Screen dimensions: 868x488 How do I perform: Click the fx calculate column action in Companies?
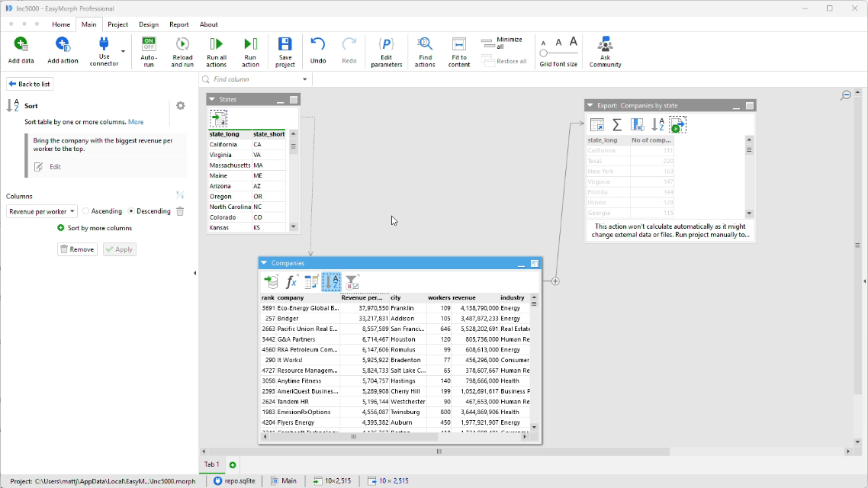pyautogui.click(x=291, y=281)
